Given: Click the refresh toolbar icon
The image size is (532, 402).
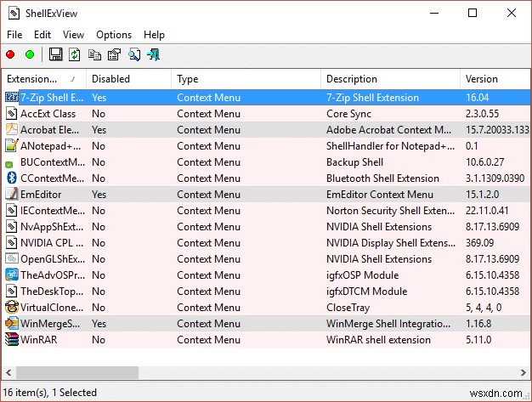Looking at the screenshot, I should (x=75, y=54).
